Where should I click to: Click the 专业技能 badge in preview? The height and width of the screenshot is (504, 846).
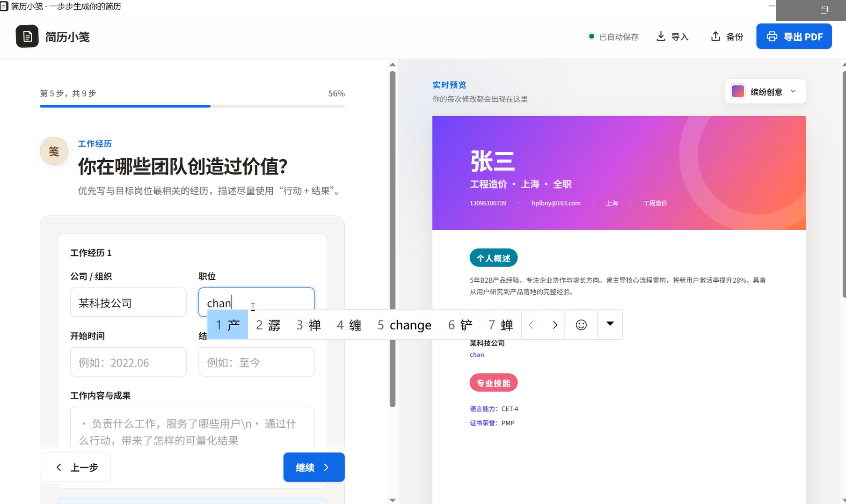(x=494, y=383)
